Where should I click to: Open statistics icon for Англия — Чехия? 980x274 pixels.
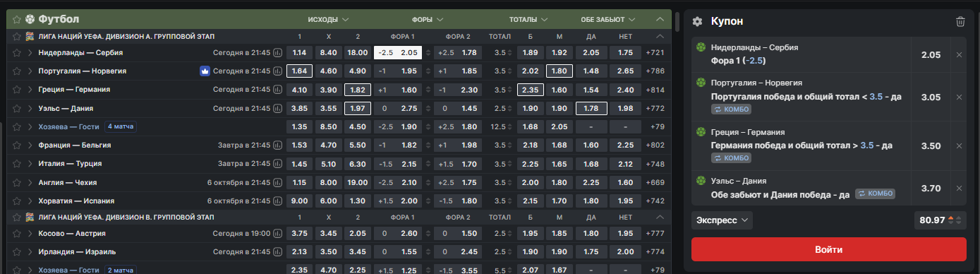click(277, 182)
